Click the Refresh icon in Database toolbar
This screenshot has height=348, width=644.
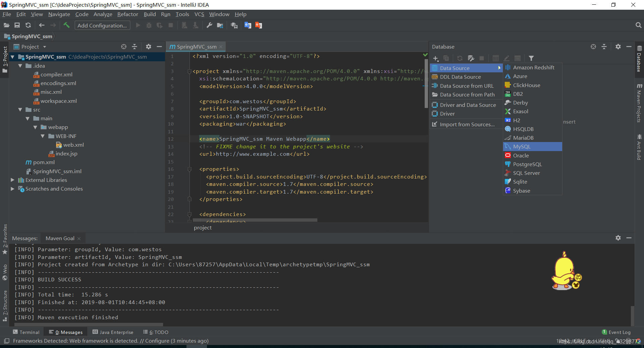point(460,58)
